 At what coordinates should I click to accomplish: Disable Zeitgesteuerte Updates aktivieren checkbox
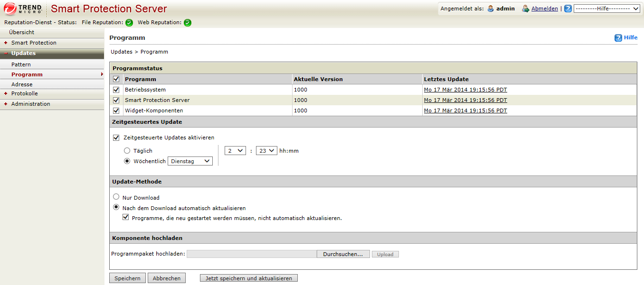point(116,138)
